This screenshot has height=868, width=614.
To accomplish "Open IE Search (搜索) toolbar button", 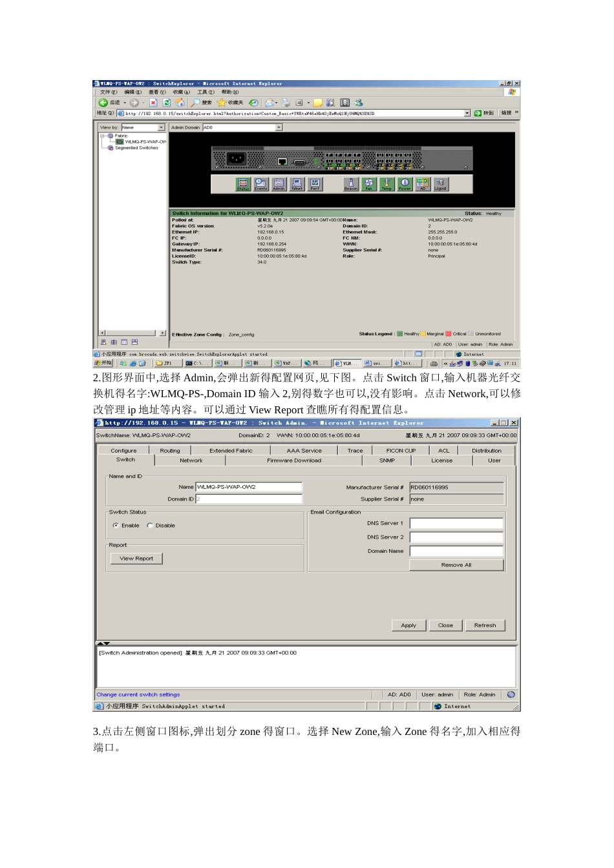I will pos(201,103).
